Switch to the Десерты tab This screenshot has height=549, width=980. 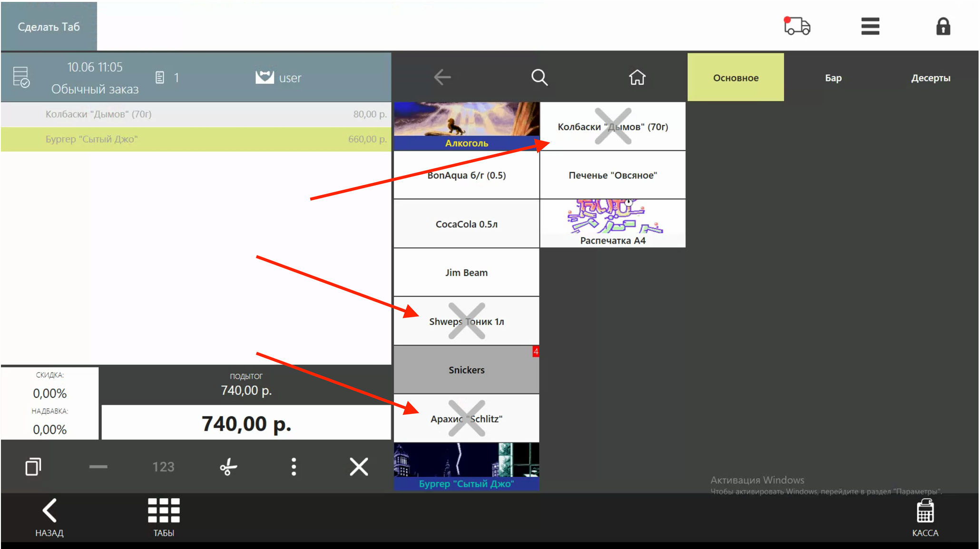pyautogui.click(x=931, y=78)
